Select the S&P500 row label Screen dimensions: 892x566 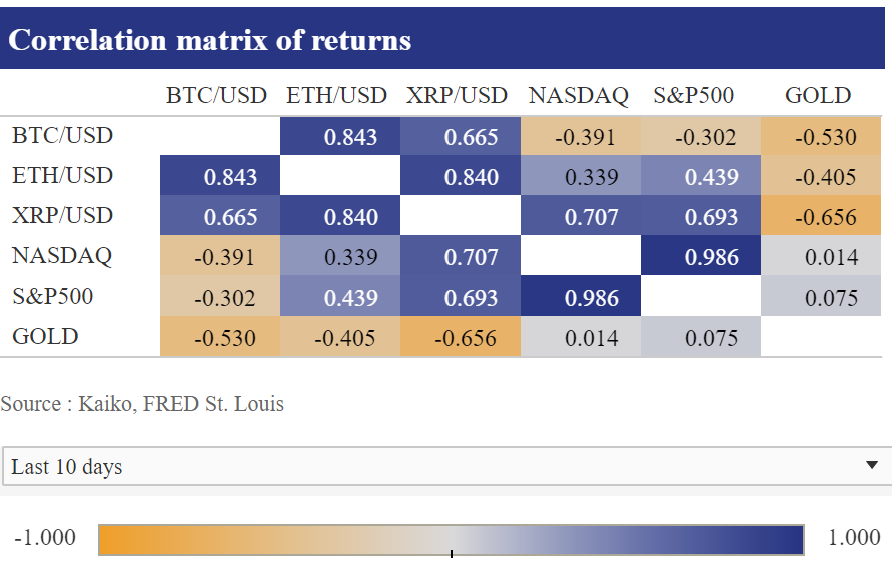pyautogui.click(x=52, y=296)
